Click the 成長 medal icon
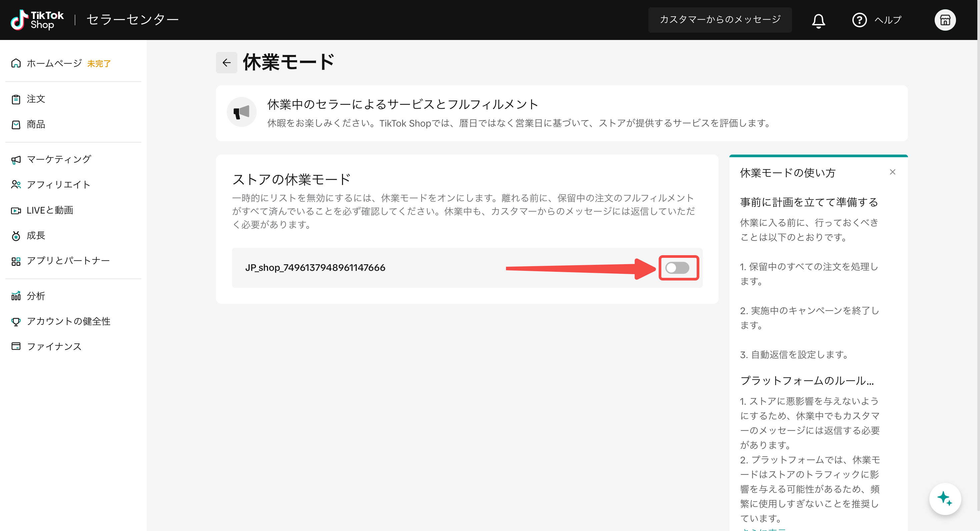 click(x=16, y=236)
